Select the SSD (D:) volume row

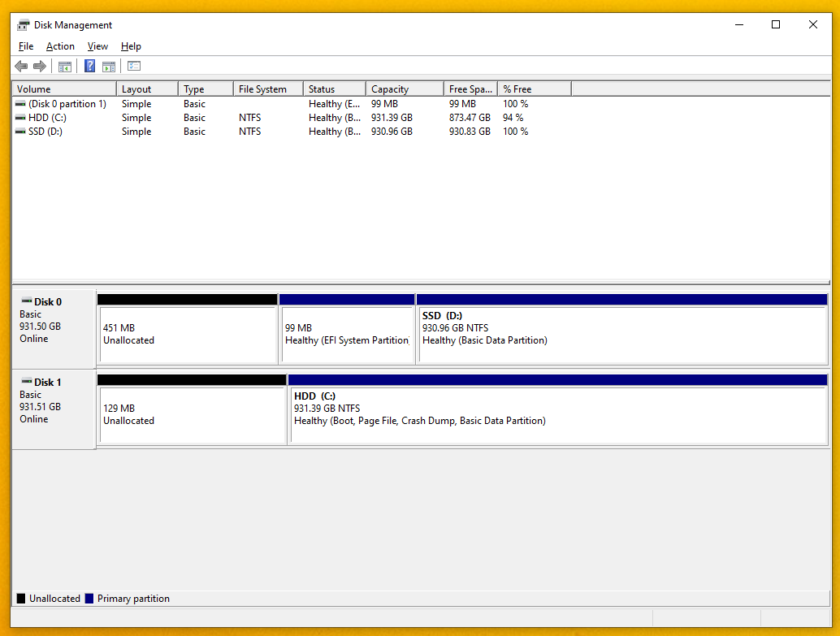coord(292,132)
